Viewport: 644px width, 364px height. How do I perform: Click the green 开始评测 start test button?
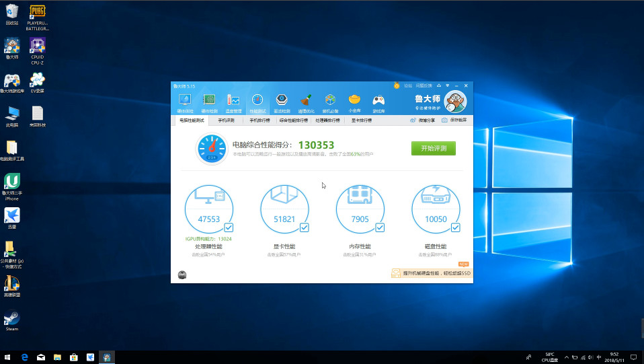(434, 149)
